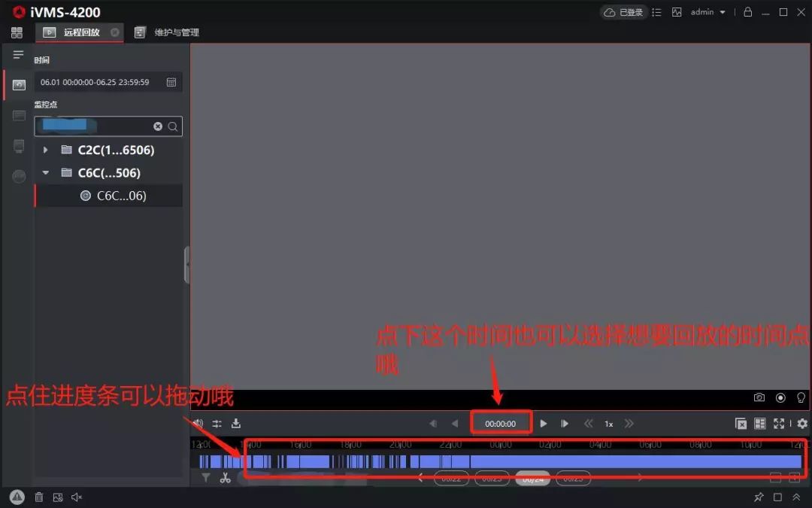Enter full screen playback view

(x=779, y=424)
